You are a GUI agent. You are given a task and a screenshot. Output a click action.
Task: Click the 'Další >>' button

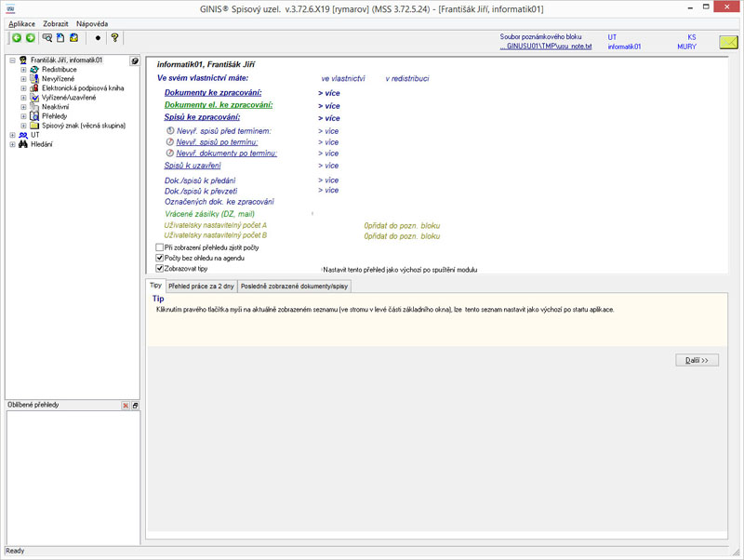click(x=697, y=360)
